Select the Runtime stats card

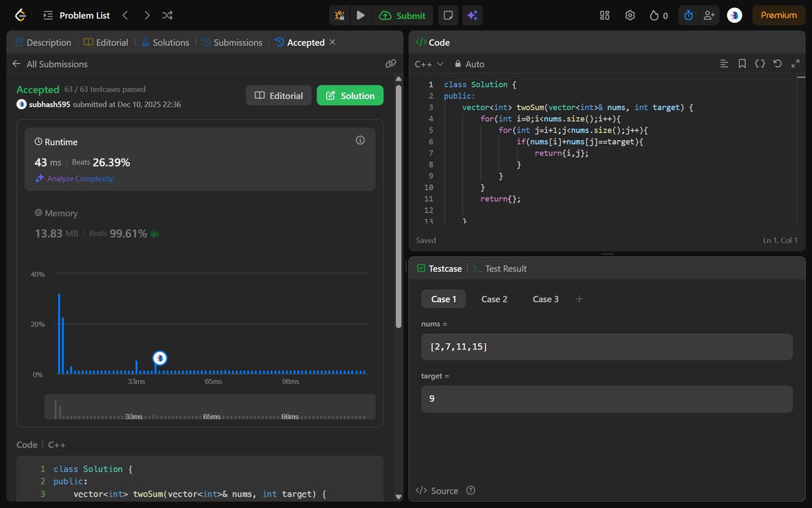pyautogui.click(x=200, y=158)
